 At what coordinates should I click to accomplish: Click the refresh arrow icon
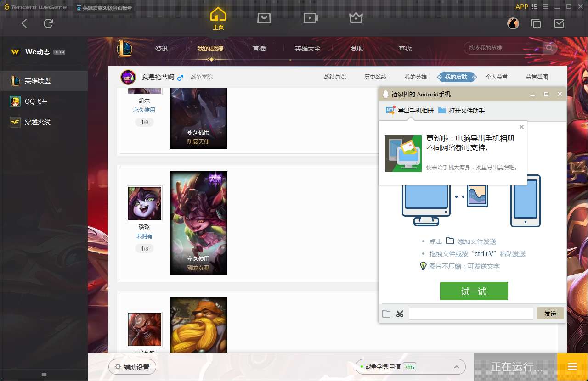(x=48, y=23)
